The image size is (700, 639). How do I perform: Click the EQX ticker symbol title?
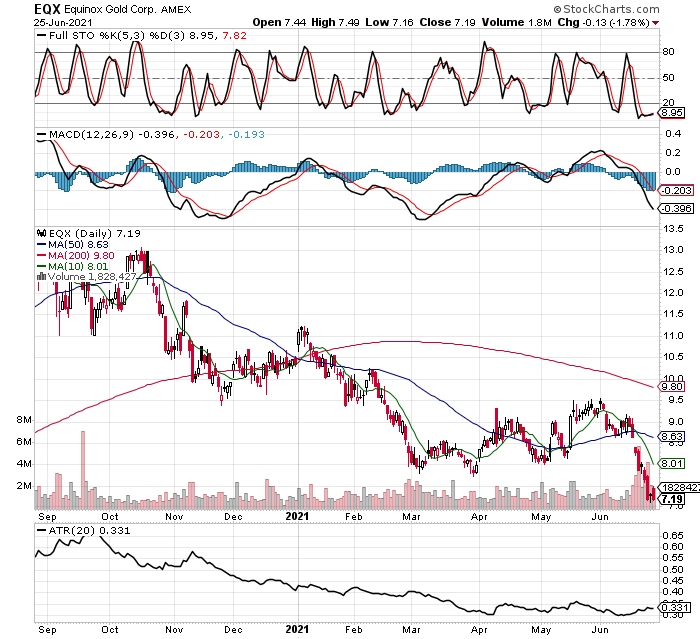click(47, 9)
